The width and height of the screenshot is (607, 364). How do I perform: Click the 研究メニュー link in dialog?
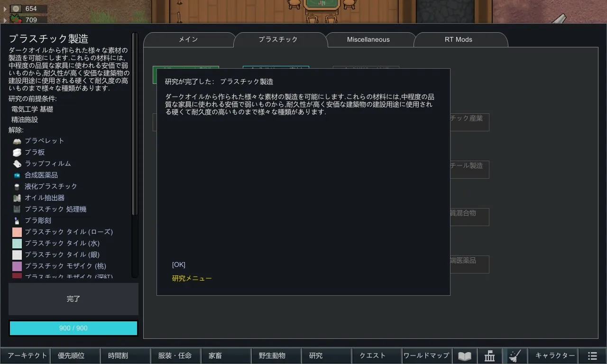(192, 278)
